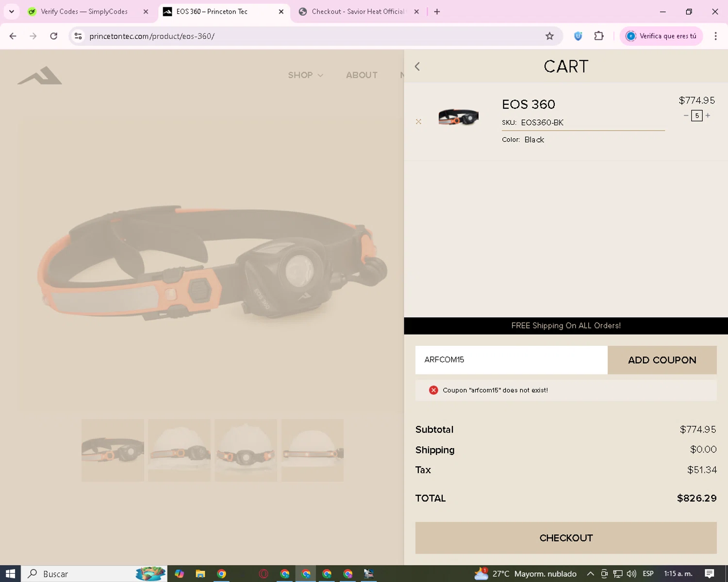Click the address bar URL
Screen dimensions: 728x582
pyautogui.click(x=152, y=36)
